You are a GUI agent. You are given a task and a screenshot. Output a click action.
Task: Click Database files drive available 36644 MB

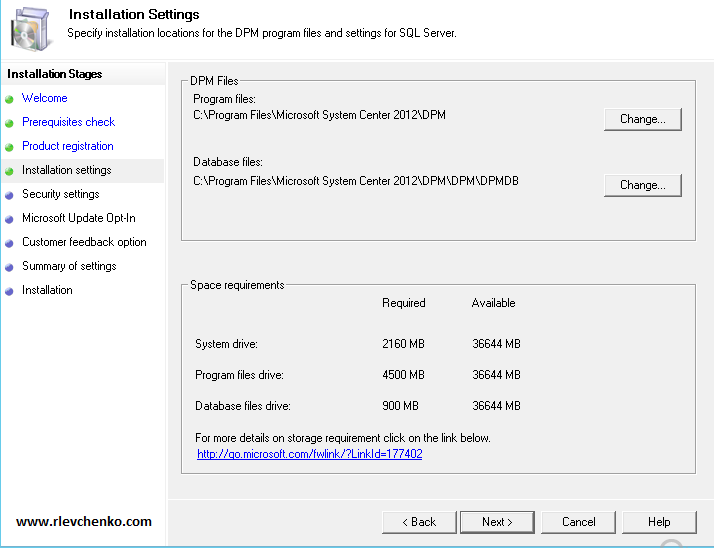[496, 406]
